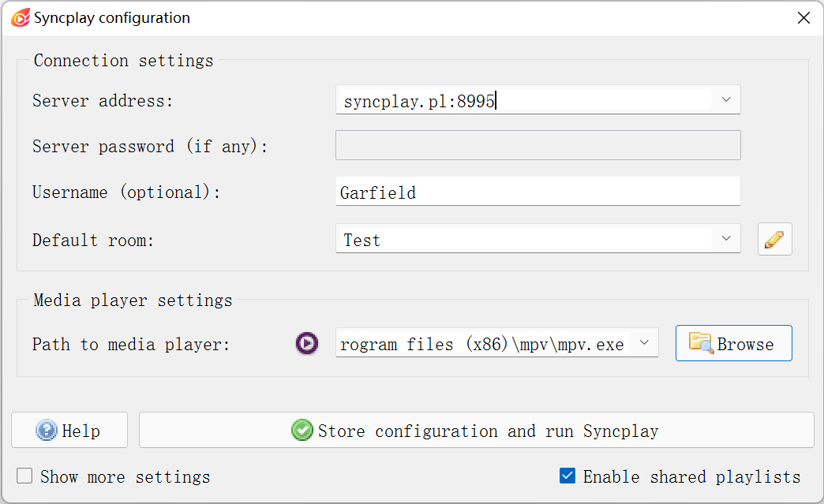Open the room list editor pencil icon

coord(774,240)
